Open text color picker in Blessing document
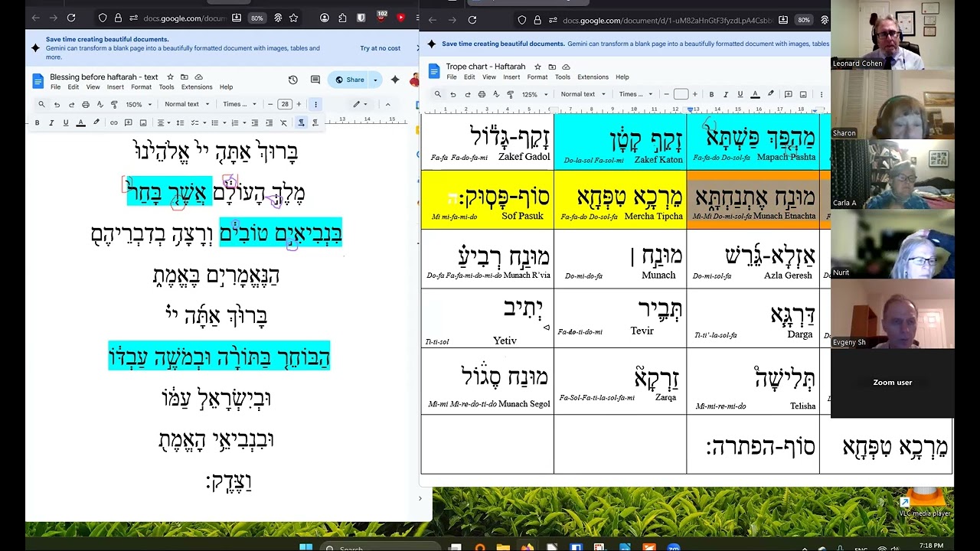Viewport: 980px width, 551px height. tap(80, 122)
